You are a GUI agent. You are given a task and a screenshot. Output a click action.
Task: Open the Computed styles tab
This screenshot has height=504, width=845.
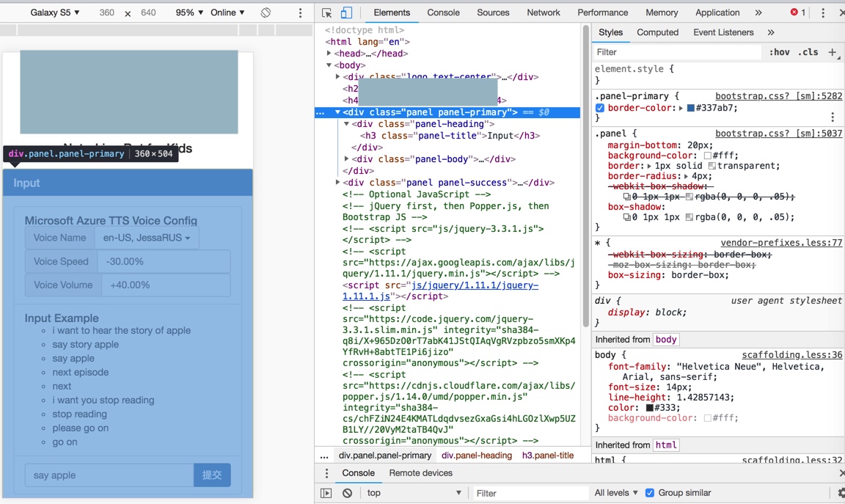657,32
